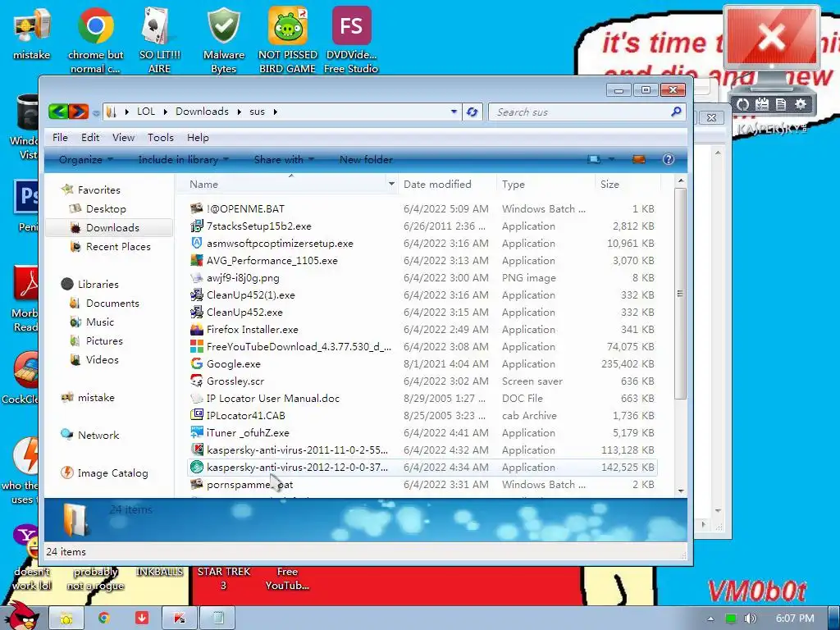Open 'SO LIT!!! AIRE' solitaire icon

(x=160, y=40)
